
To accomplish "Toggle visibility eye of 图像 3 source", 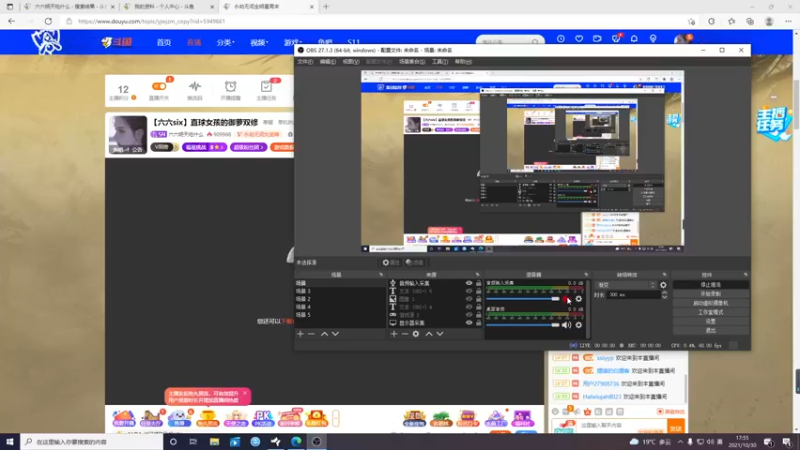I will coord(469,299).
